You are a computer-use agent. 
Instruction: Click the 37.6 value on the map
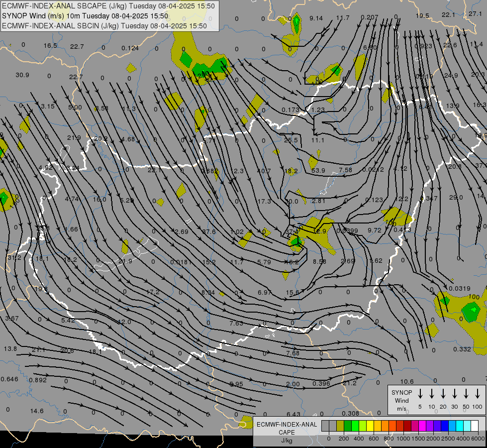point(209,231)
